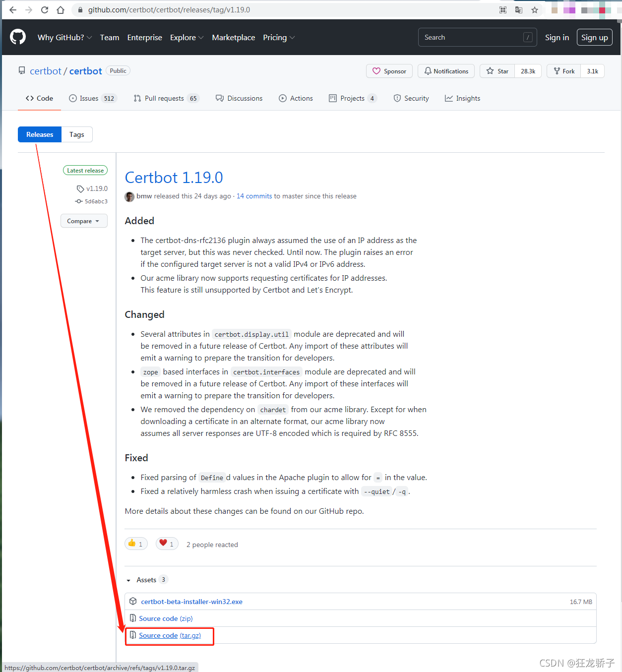The height and width of the screenshot is (672, 622).
Task: Reload the page with refresh icon
Action: click(45, 10)
